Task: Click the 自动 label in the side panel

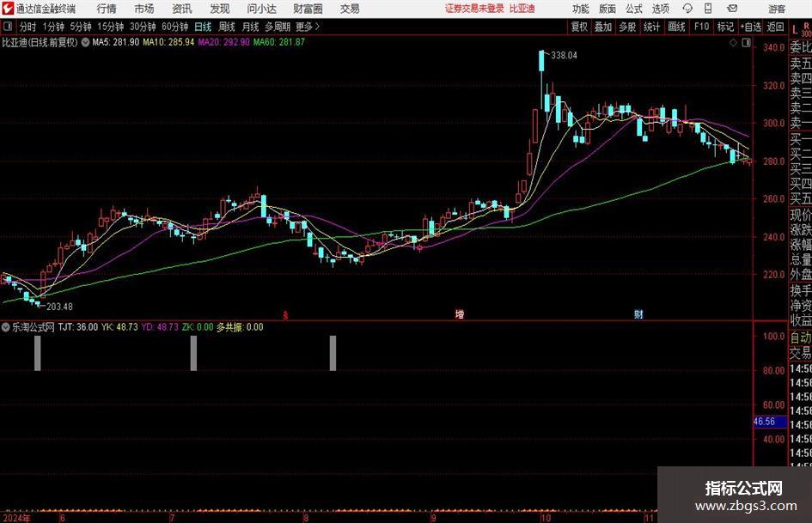Action: (801, 338)
